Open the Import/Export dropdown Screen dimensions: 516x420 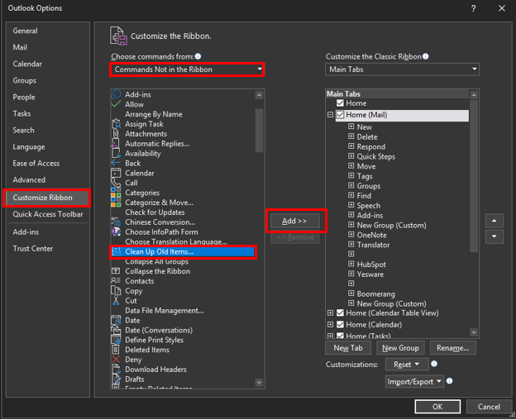click(x=414, y=381)
